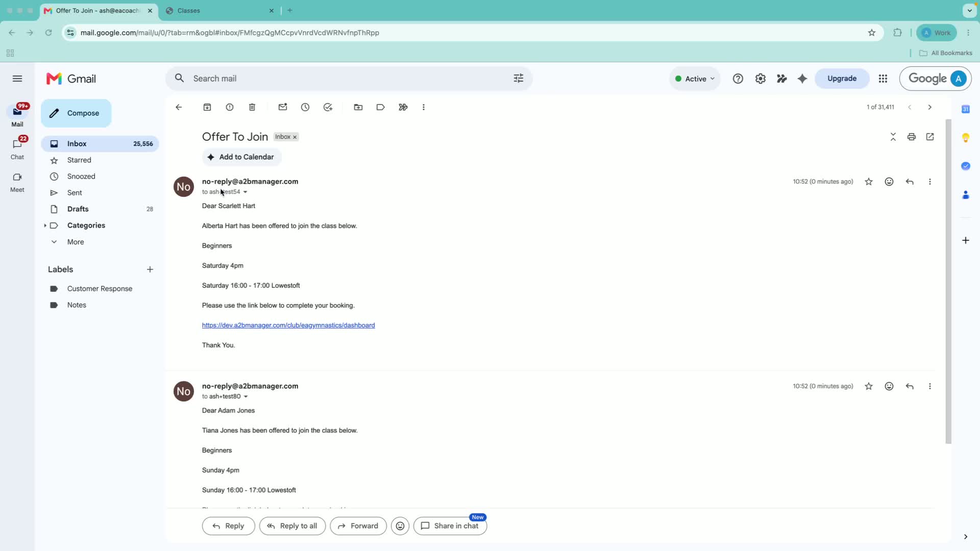Viewport: 980px width, 551px height.
Task: Compose a new email
Action: 76,113
